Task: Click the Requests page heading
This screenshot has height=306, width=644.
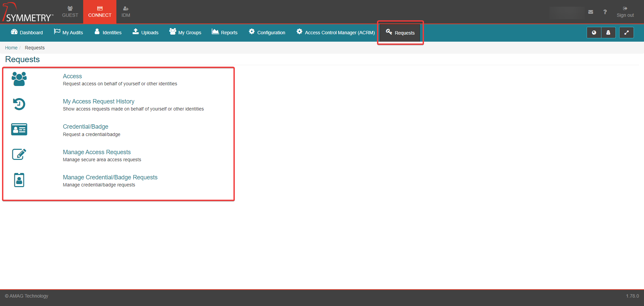Action: coord(22,59)
